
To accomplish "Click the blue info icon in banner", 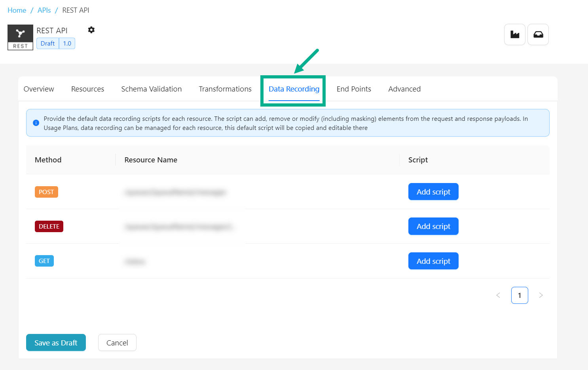I will [36, 123].
